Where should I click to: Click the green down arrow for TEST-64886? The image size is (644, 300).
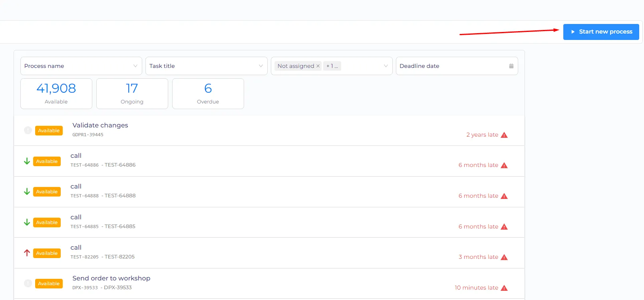(27, 161)
